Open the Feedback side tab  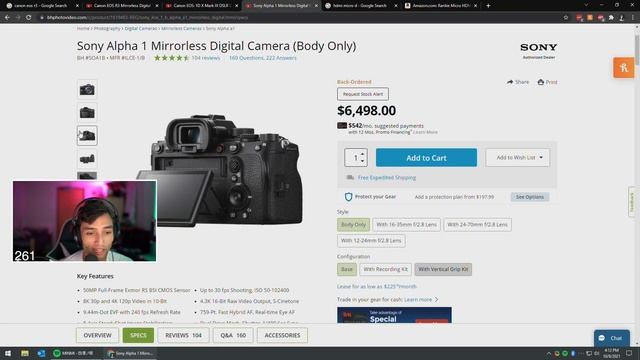(x=632, y=202)
